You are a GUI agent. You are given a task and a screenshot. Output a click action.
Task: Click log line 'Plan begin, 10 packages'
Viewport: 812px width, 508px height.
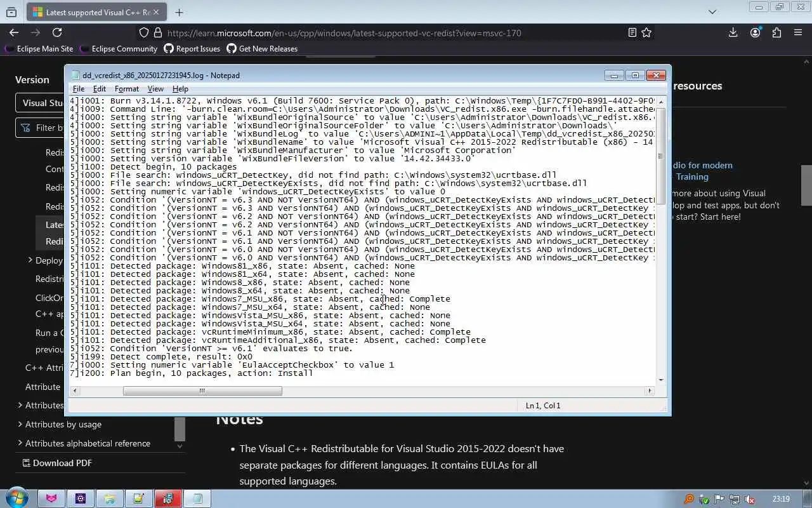click(x=192, y=373)
